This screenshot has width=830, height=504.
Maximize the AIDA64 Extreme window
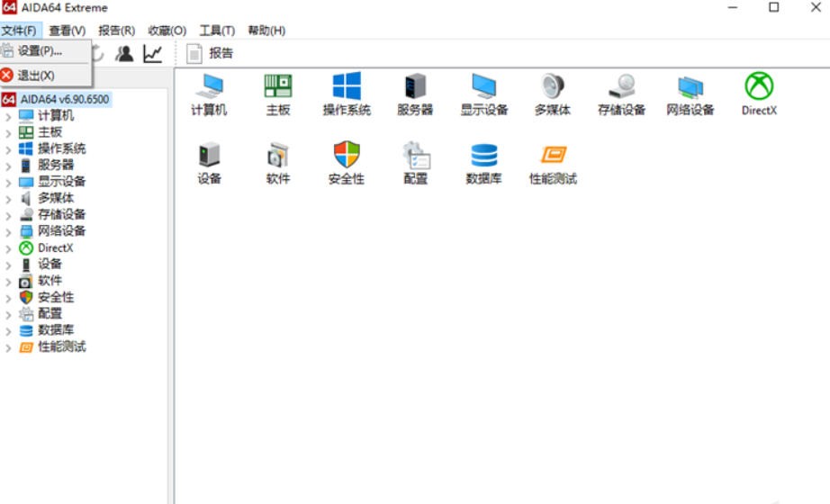coord(774,7)
